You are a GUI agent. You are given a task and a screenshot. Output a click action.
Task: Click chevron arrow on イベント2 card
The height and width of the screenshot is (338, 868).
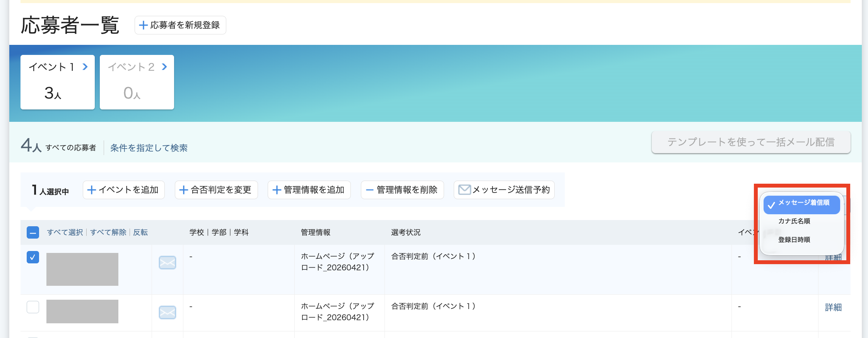tap(164, 67)
